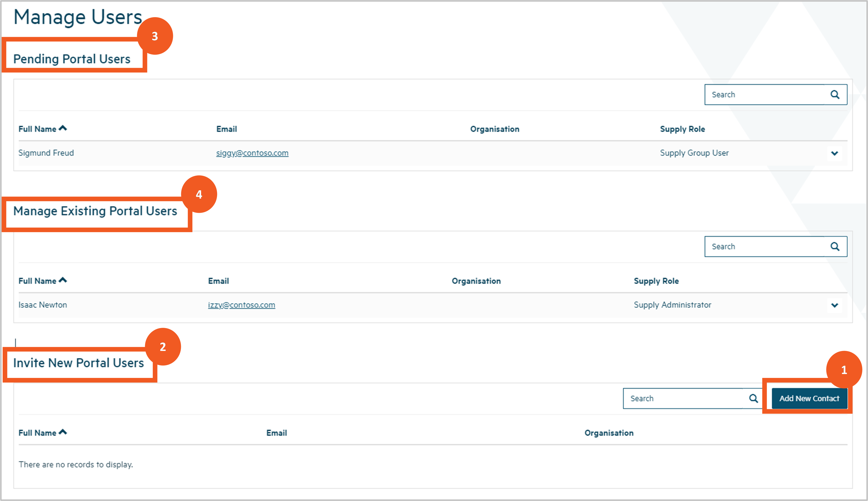This screenshot has height=501, width=868.
Task: Sort existing users by the Supply Role header
Action: point(656,281)
